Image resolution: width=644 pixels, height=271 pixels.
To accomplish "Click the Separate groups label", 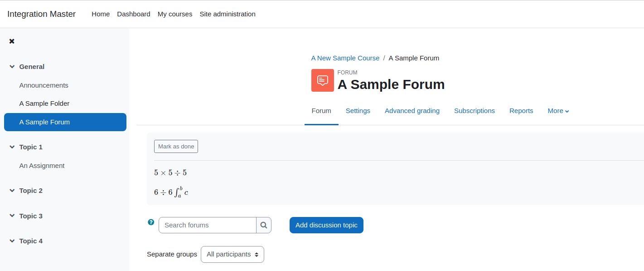I will (x=172, y=254).
